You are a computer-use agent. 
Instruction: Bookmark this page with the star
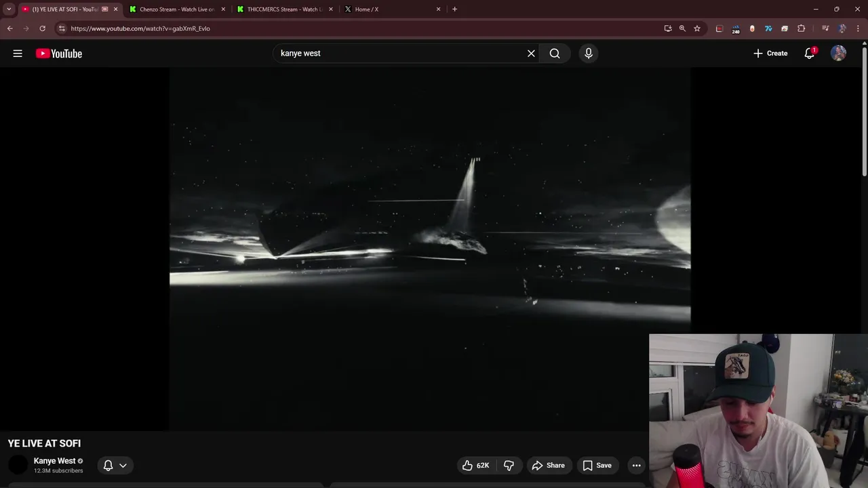click(x=697, y=28)
